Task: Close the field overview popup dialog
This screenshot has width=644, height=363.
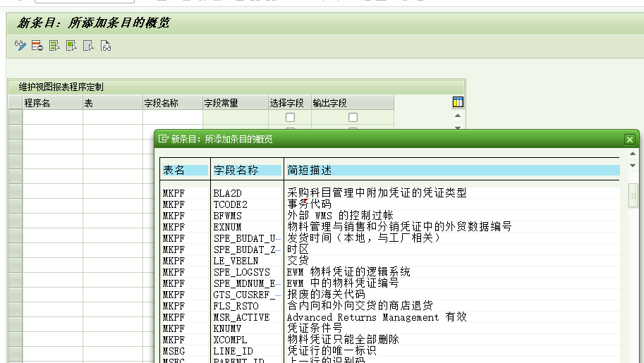Action: (630, 140)
